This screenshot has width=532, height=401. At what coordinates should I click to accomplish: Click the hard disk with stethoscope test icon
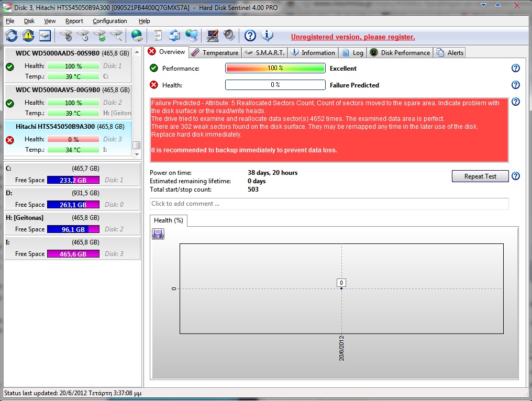click(x=66, y=35)
